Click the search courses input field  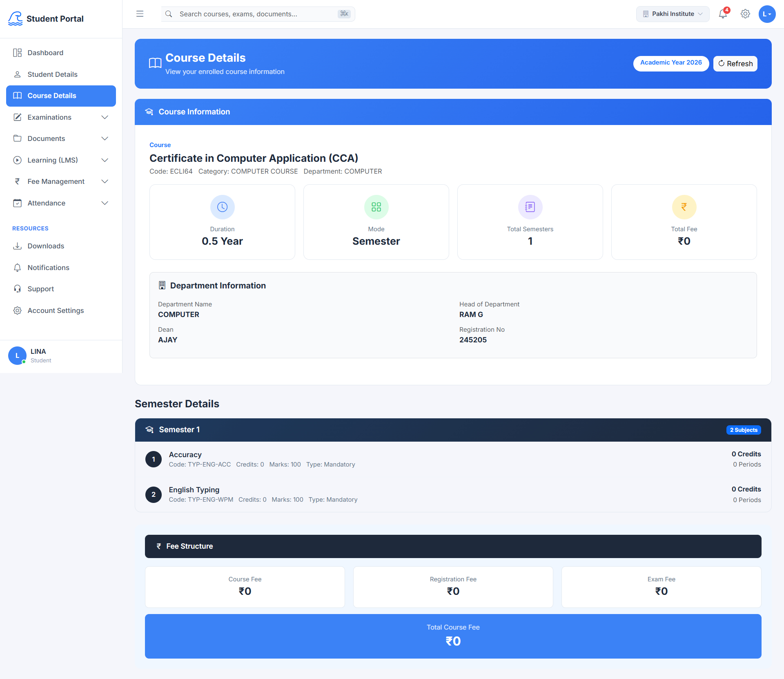click(258, 14)
